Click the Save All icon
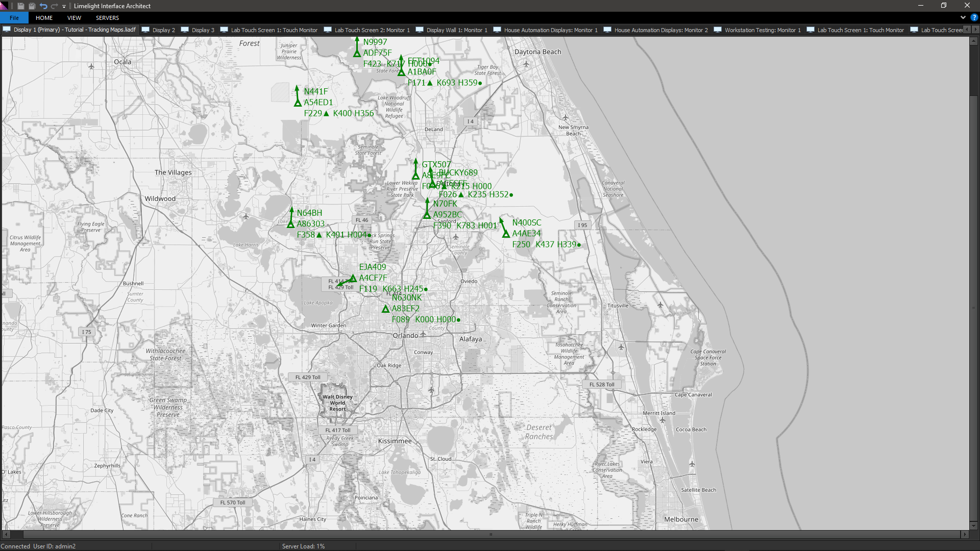 coord(32,6)
